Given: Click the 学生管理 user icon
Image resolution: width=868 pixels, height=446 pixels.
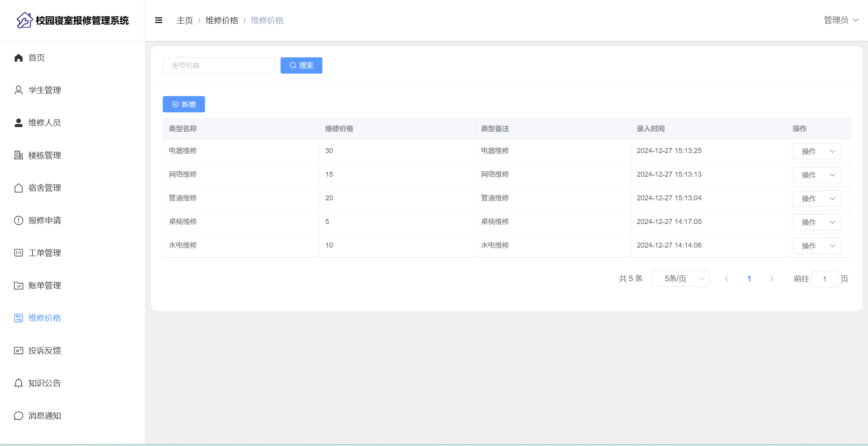Looking at the screenshot, I should click(x=19, y=90).
